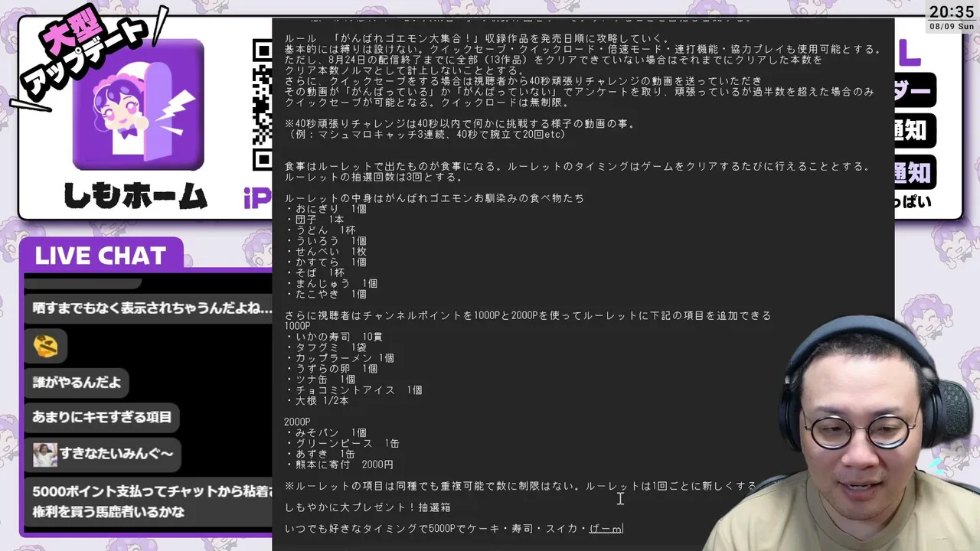The width and height of the screenshot is (980, 551).
Task: Click the line starting さらに視聴者はチャンネルポイント
Action: [528, 316]
